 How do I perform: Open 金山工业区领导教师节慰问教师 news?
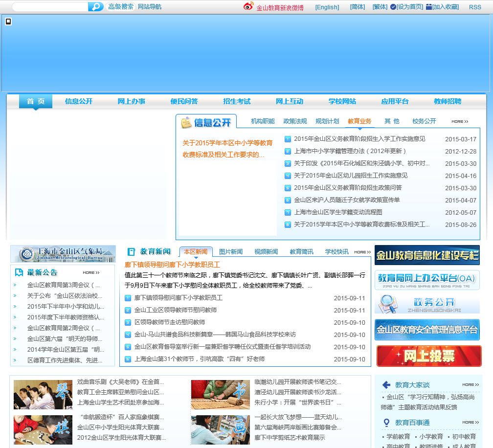pos(176,310)
